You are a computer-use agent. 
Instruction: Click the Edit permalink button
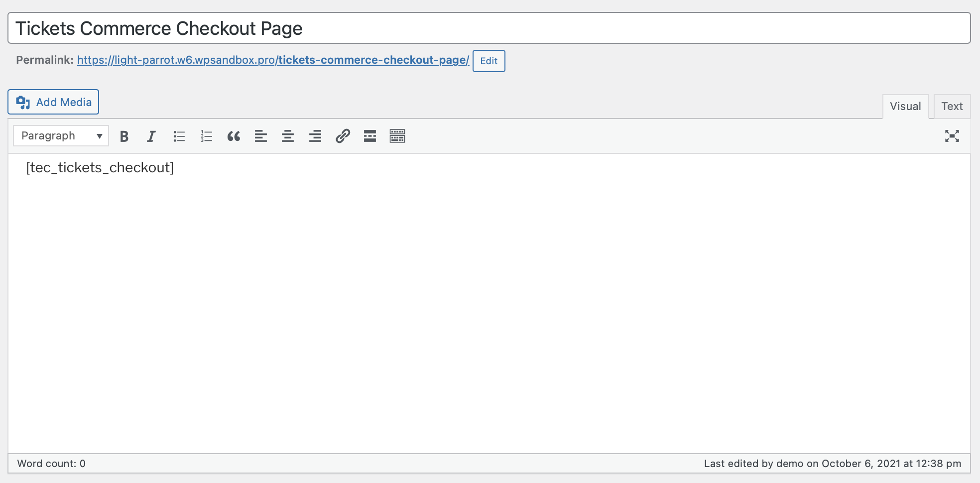(x=489, y=61)
